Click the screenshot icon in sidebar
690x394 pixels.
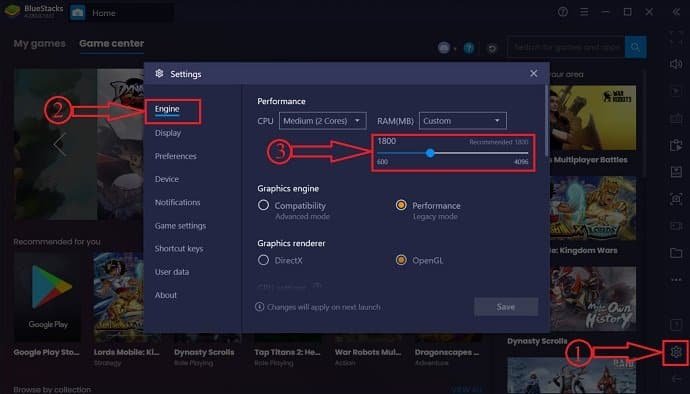tap(676, 199)
